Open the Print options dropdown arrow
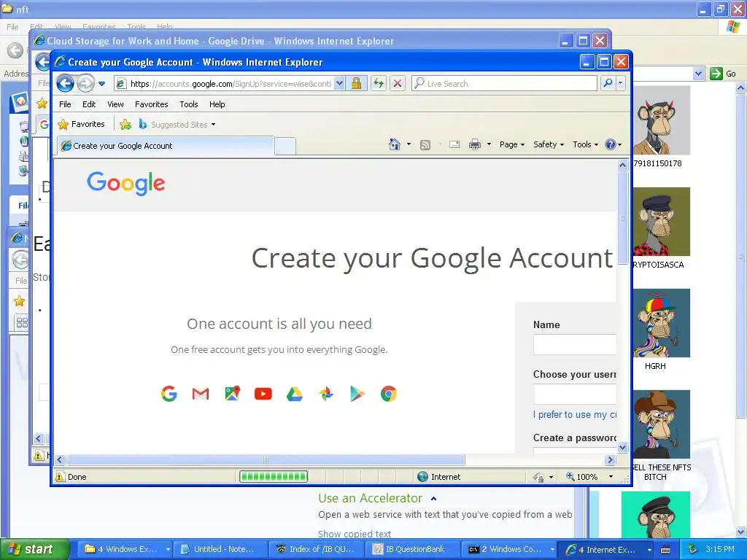The image size is (747, 560). pos(489,144)
